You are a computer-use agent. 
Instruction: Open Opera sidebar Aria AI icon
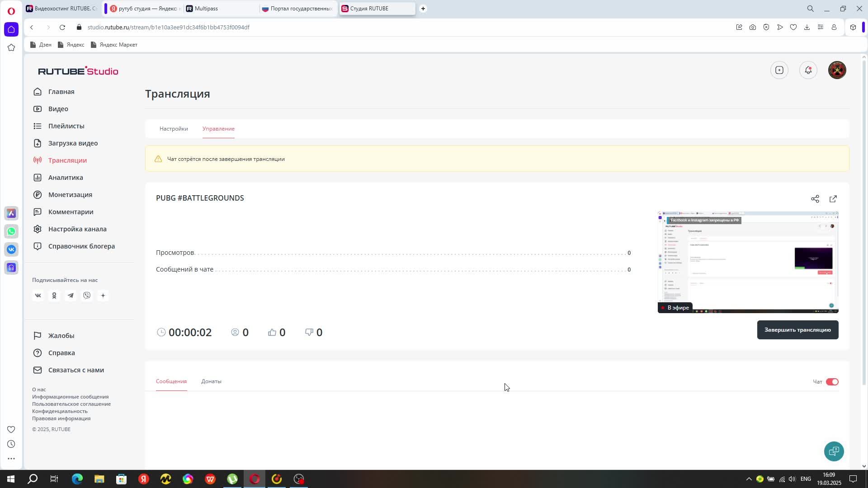(11, 213)
